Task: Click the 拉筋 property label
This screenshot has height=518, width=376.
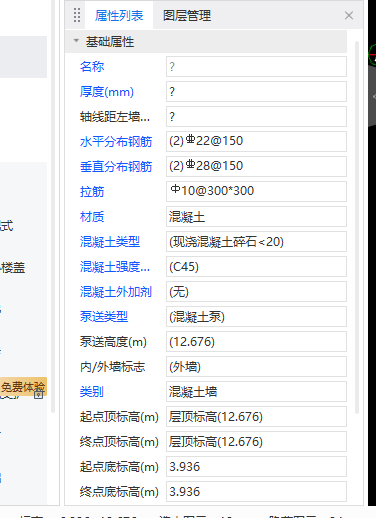Action: coord(92,192)
